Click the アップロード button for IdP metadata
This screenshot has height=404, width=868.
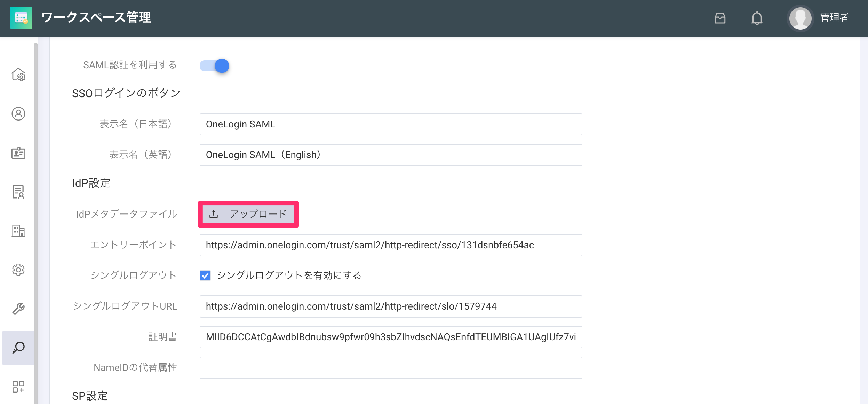pyautogui.click(x=248, y=214)
